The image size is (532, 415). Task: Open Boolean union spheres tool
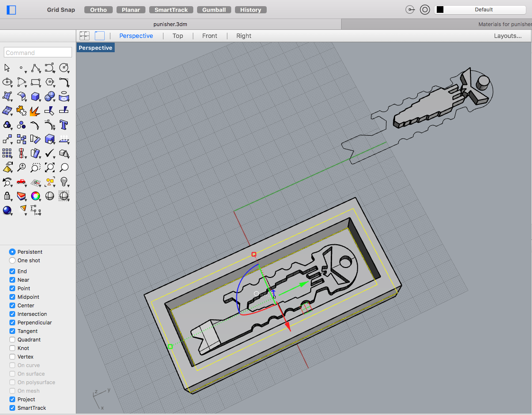click(50, 96)
